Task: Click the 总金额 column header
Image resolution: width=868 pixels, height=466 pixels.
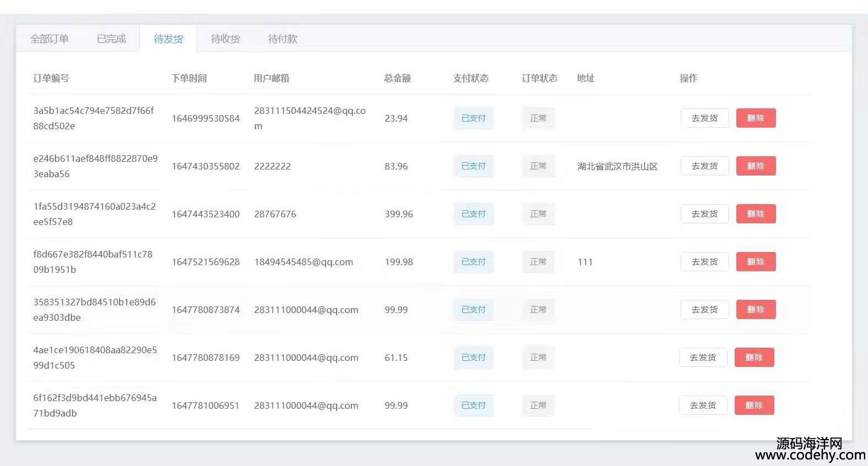Action: (x=398, y=78)
